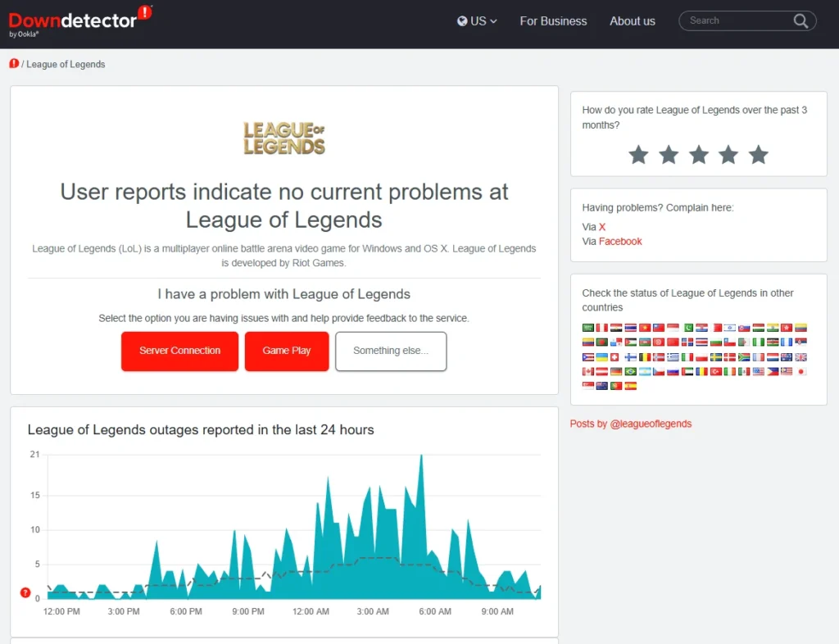The width and height of the screenshot is (839, 644).
Task: Rate League of Legends five stars
Action: click(759, 154)
